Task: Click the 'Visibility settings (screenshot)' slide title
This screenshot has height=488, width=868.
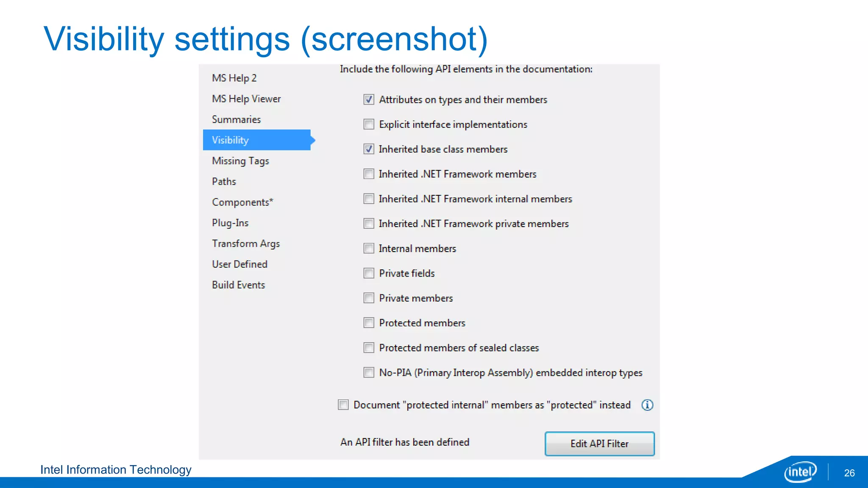Action: pos(266,39)
